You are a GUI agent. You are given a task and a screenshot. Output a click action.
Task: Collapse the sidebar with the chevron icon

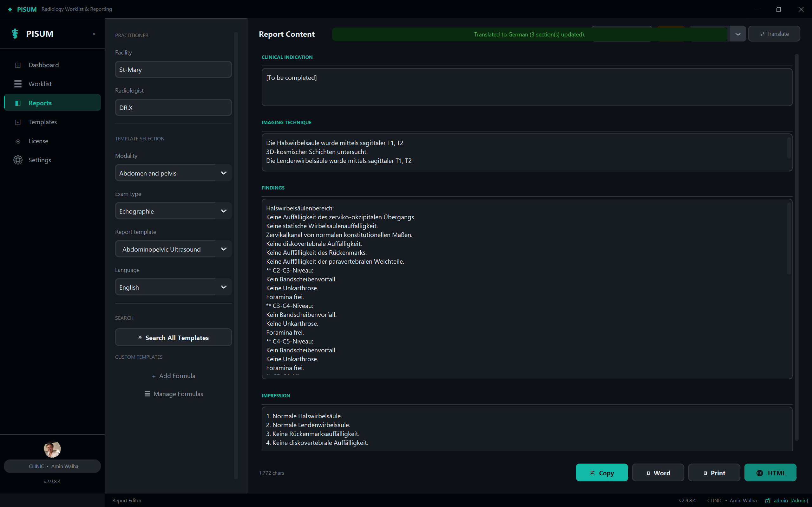pyautogui.click(x=94, y=34)
